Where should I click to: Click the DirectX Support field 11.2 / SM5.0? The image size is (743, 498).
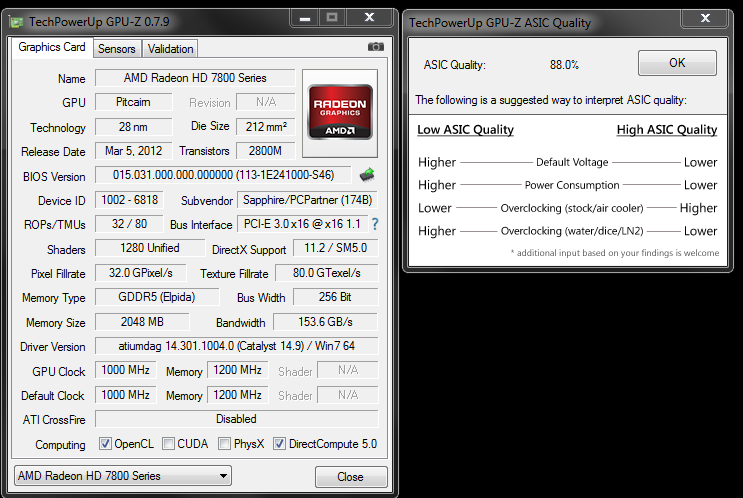335,248
